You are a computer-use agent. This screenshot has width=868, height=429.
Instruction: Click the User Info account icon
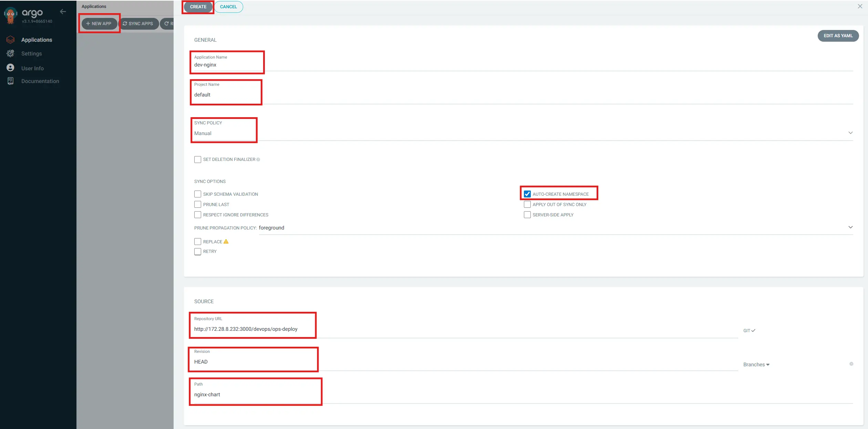coord(10,68)
